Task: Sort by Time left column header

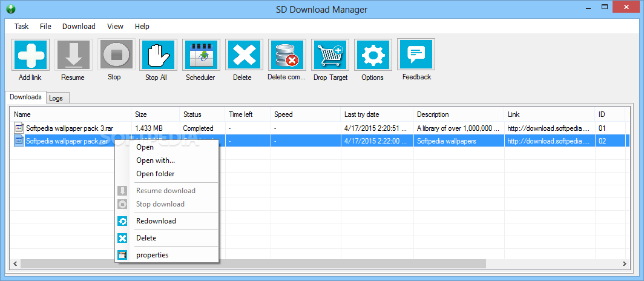Action: click(x=248, y=114)
